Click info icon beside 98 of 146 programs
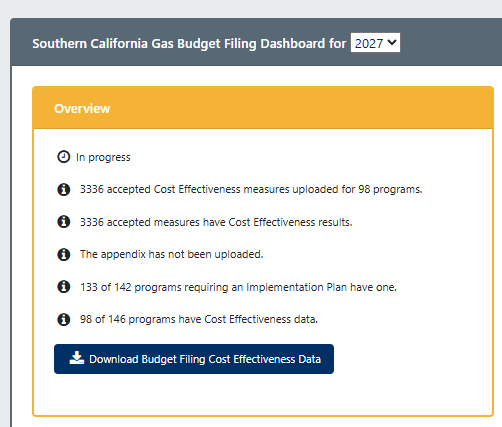This screenshot has height=427, width=502. coord(63,319)
